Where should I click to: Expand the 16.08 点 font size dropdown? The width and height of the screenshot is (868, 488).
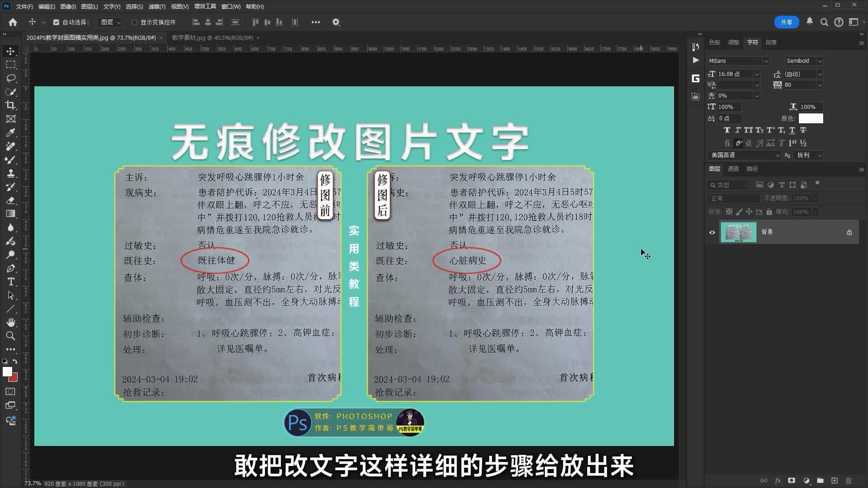[x=757, y=74]
